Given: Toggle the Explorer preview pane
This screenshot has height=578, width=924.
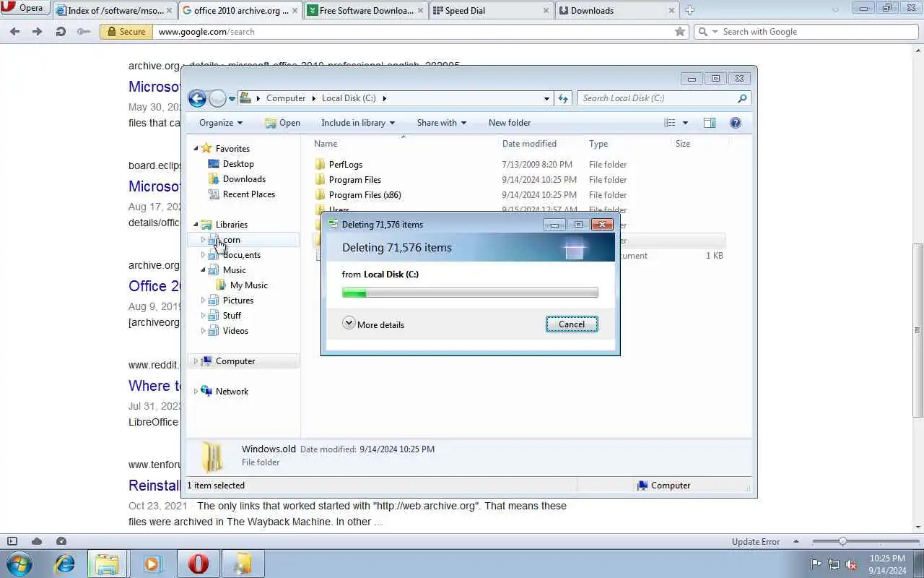Looking at the screenshot, I should click(710, 123).
